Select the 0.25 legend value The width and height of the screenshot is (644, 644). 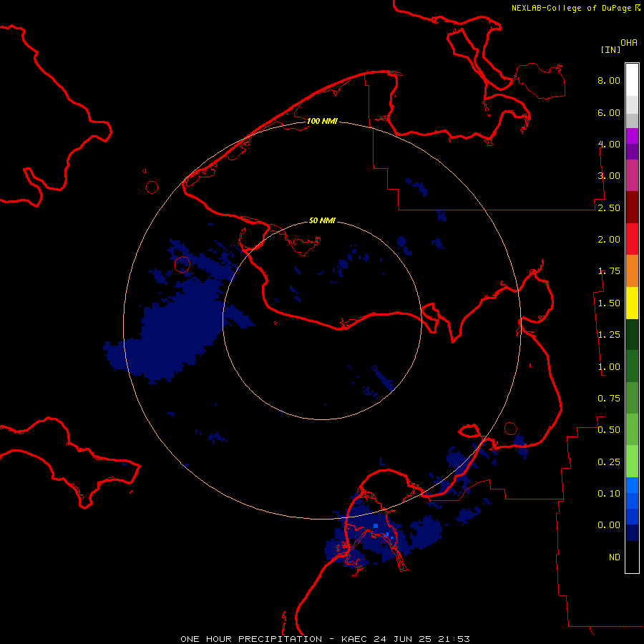609,462
